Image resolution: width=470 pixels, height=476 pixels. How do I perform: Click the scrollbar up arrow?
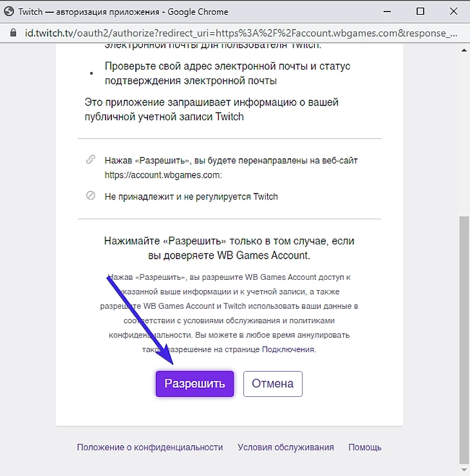tap(464, 50)
